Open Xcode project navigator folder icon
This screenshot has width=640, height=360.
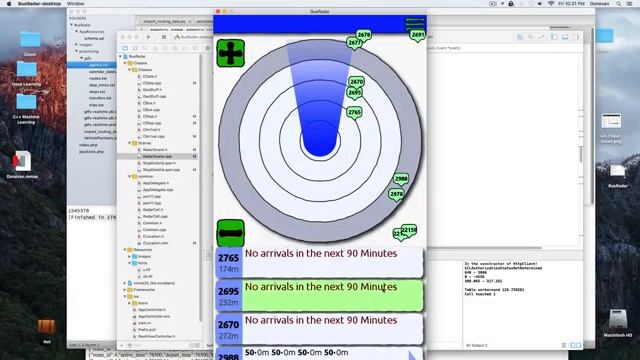coord(125,48)
